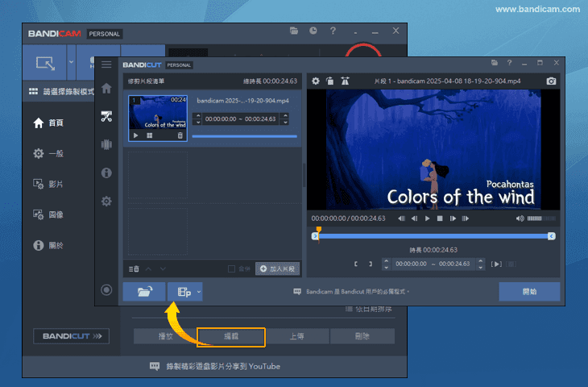Open the 圖像 tab in Bandicam
Image resolution: width=588 pixels, height=387 pixels.
click(x=48, y=214)
